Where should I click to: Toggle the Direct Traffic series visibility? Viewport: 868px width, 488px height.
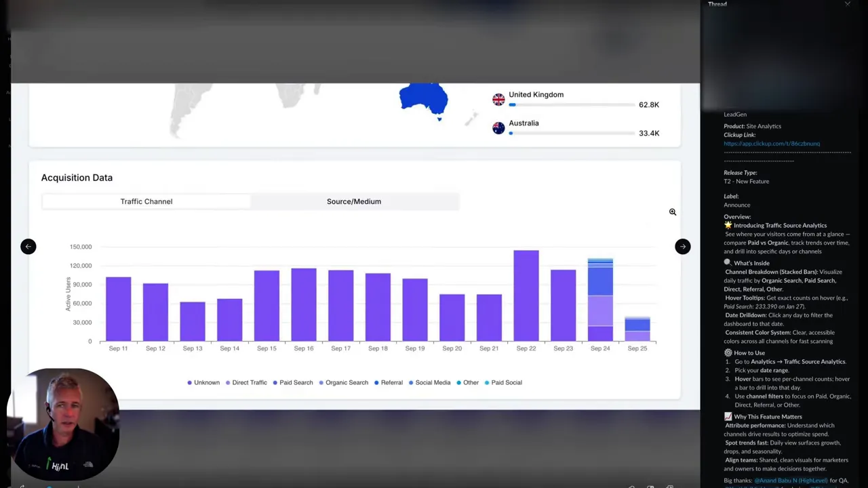tap(229, 382)
